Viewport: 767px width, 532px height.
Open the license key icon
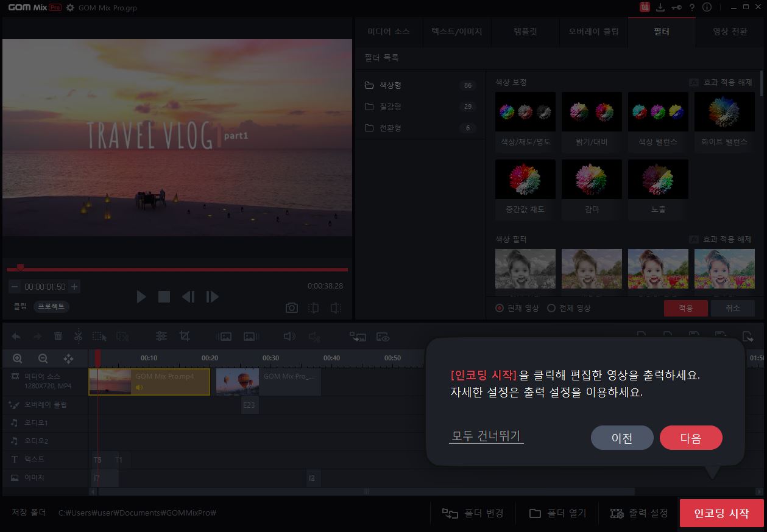676,7
